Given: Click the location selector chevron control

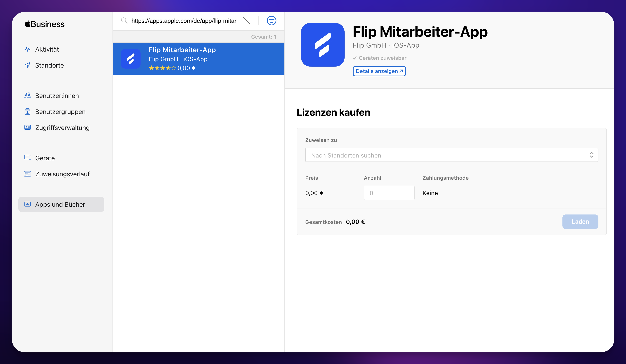Looking at the screenshot, I should [592, 155].
